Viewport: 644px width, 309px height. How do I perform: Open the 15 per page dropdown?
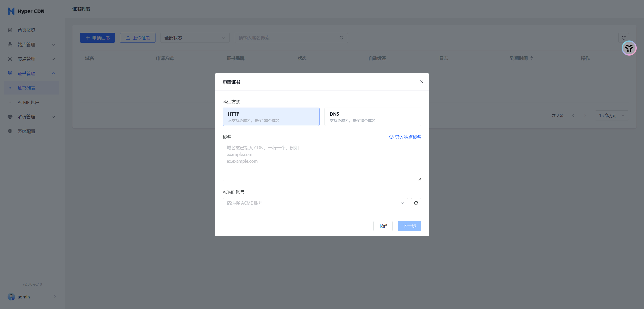tap(612, 115)
